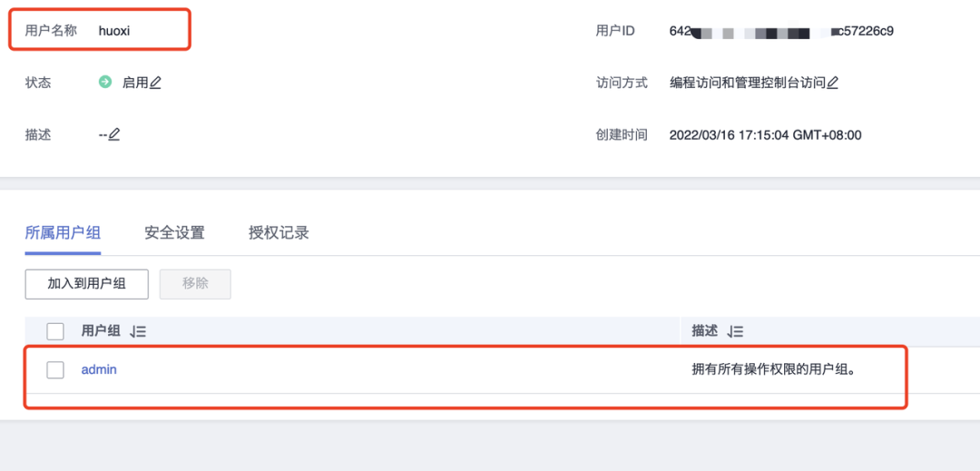This screenshot has height=471, width=980.
Task: Click the 移除 button
Action: click(196, 284)
